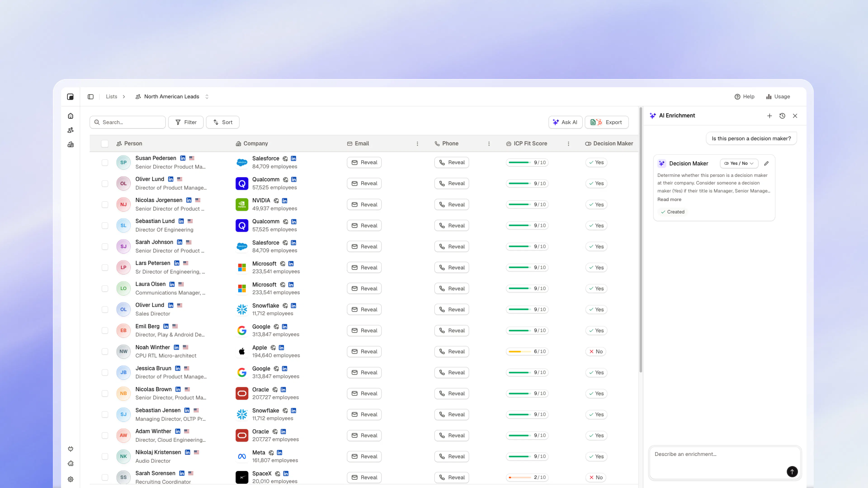
Task: Close the AI Enrichment panel
Action: tap(795, 116)
